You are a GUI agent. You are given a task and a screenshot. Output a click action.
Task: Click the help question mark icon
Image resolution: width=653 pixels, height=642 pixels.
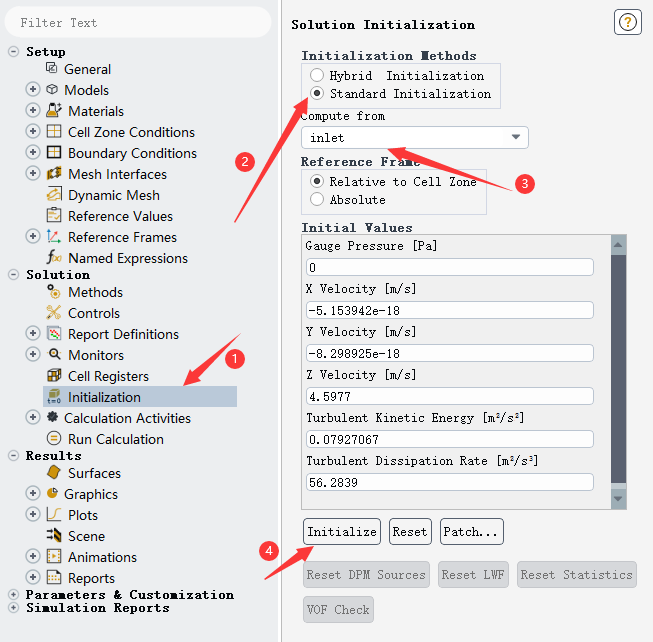pos(628,23)
